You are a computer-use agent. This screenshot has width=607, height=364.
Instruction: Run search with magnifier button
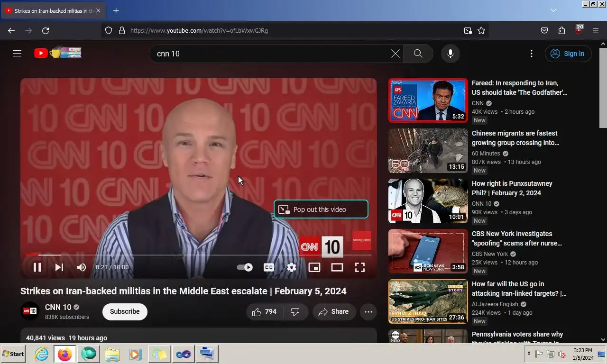point(418,54)
